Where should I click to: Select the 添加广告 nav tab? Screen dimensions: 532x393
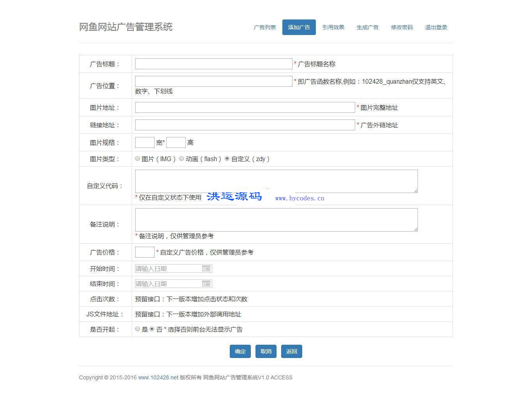(299, 27)
